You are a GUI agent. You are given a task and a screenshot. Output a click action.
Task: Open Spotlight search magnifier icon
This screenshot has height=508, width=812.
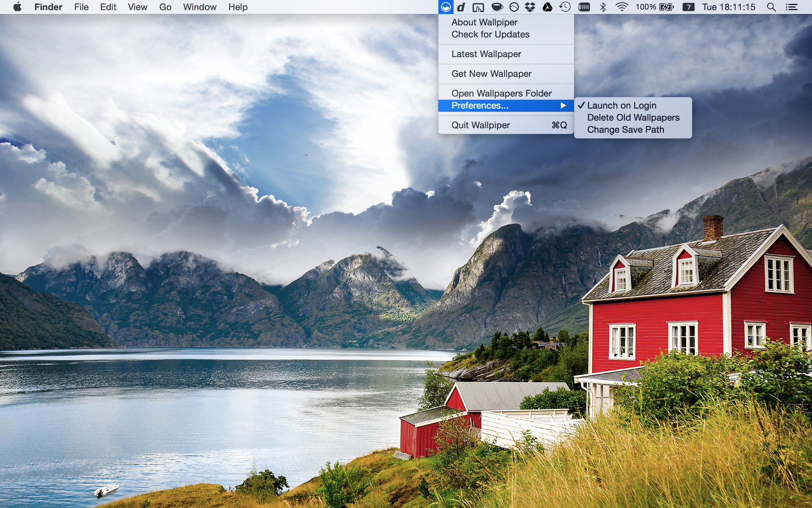771,7
